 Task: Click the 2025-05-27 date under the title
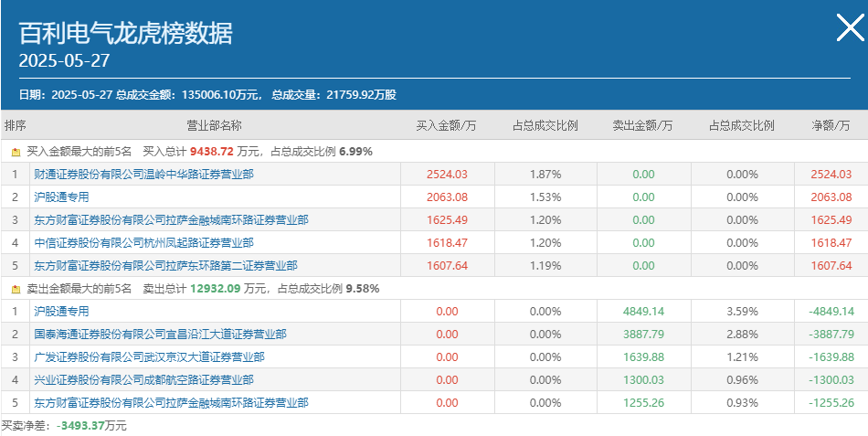click(x=64, y=60)
